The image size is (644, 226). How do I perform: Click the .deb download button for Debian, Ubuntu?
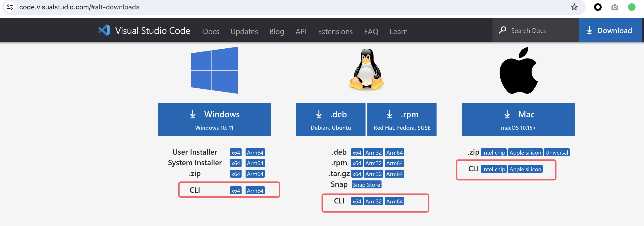(x=330, y=119)
